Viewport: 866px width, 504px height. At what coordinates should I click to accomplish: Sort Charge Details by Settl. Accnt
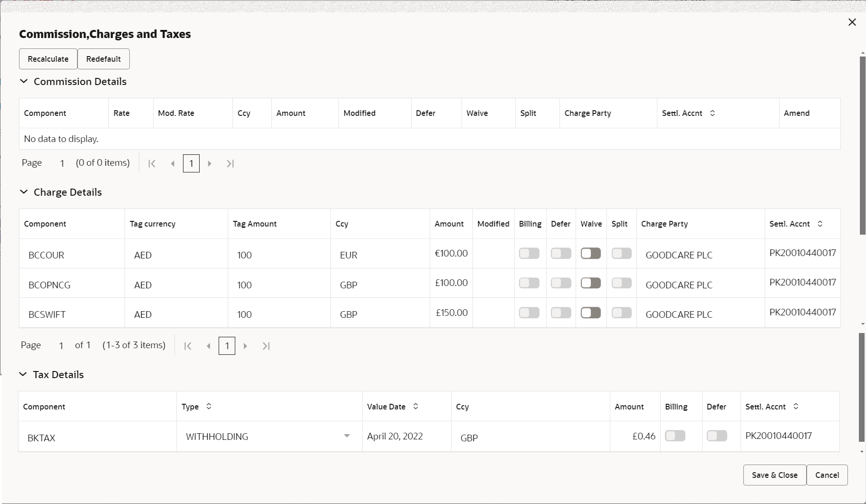pyautogui.click(x=820, y=224)
